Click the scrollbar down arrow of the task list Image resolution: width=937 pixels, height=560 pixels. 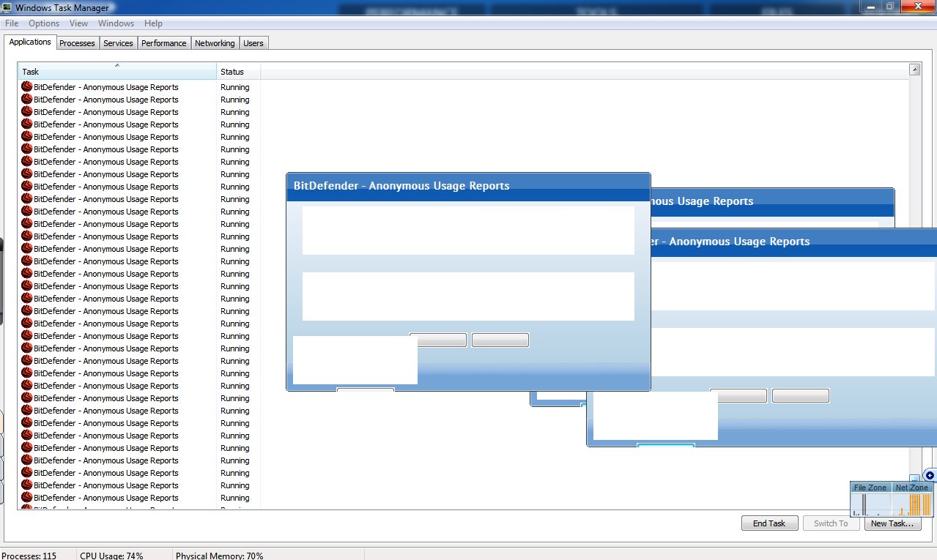[x=914, y=479]
